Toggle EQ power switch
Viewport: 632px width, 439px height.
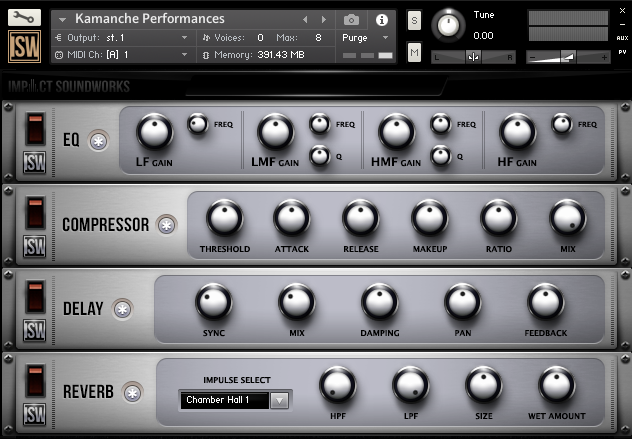click(35, 129)
